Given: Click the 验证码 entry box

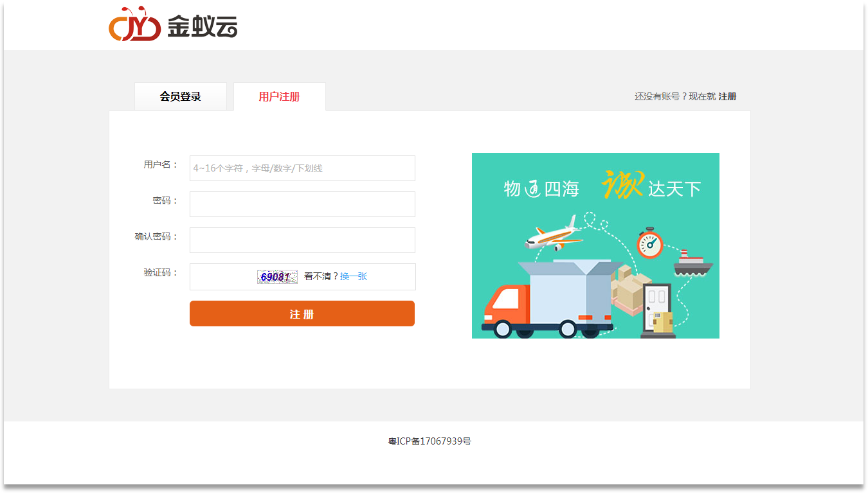Looking at the screenshot, I should [x=222, y=277].
